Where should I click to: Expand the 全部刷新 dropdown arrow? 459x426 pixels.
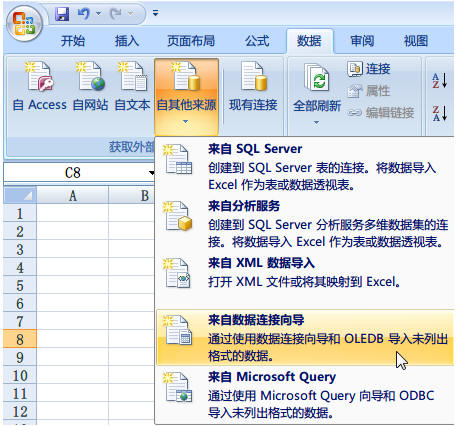317,123
